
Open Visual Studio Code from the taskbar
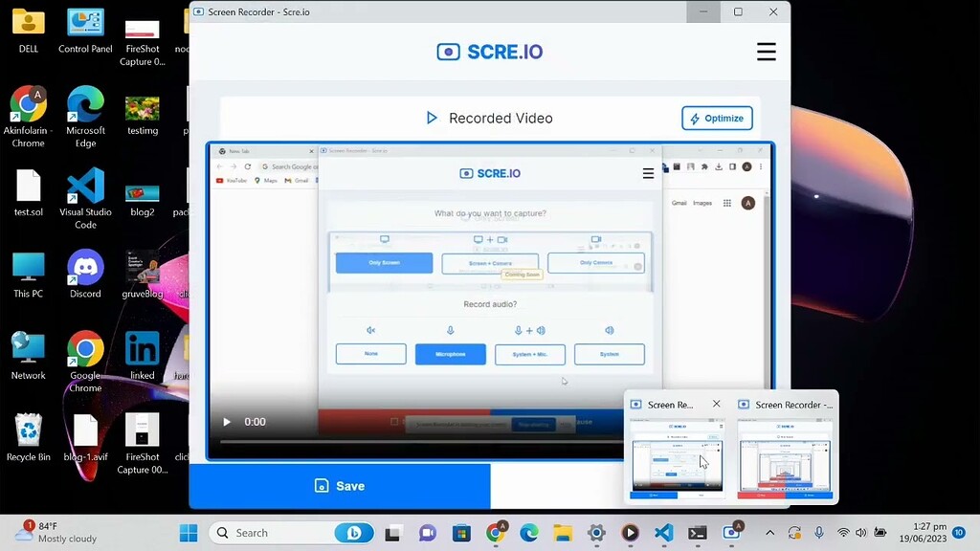[x=663, y=533]
